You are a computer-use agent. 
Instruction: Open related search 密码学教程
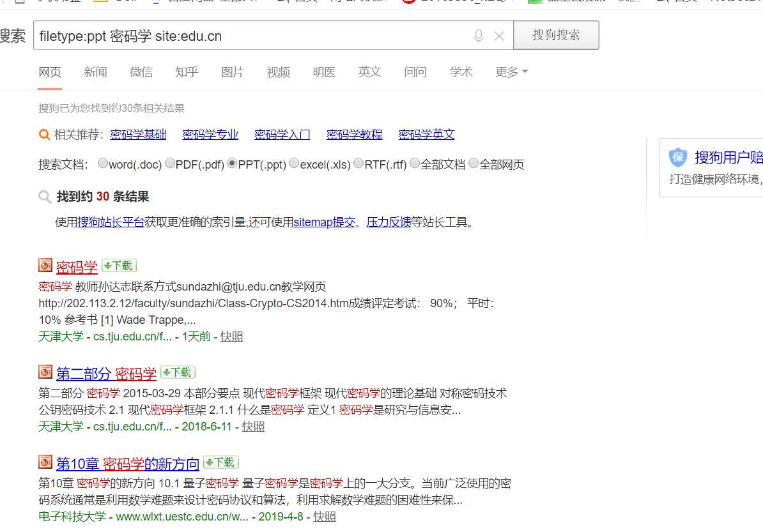click(354, 134)
